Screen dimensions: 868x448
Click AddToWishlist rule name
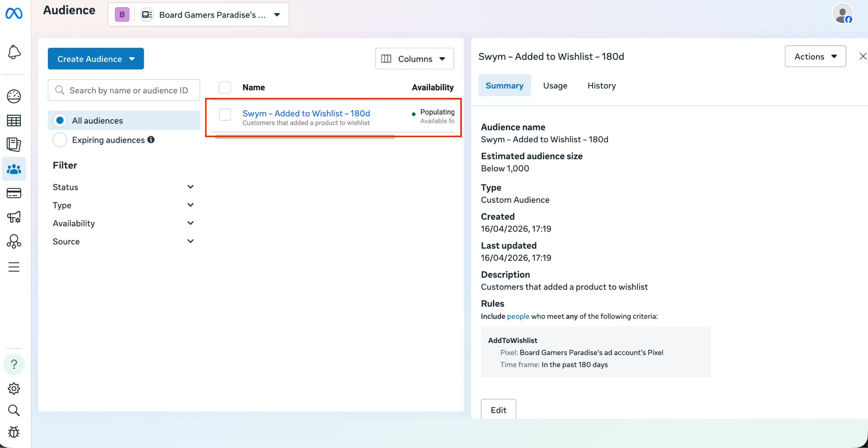click(512, 340)
